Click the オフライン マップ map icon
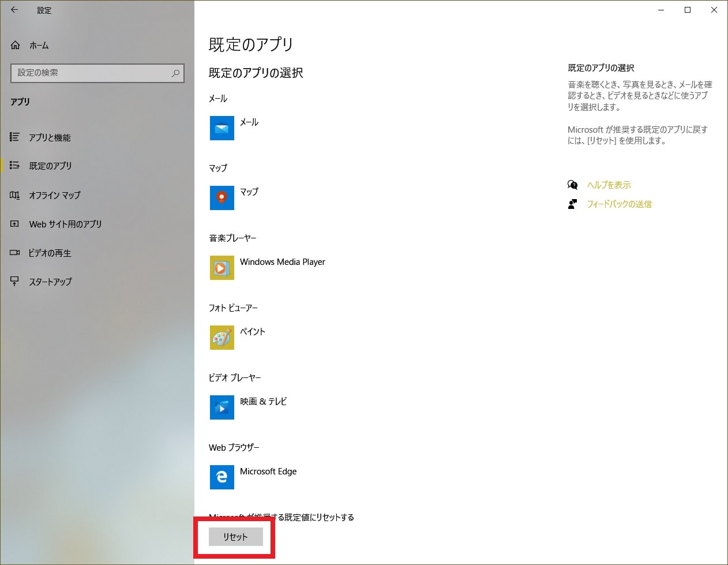Viewport: 728px width, 565px height. (x=14, y=195)
